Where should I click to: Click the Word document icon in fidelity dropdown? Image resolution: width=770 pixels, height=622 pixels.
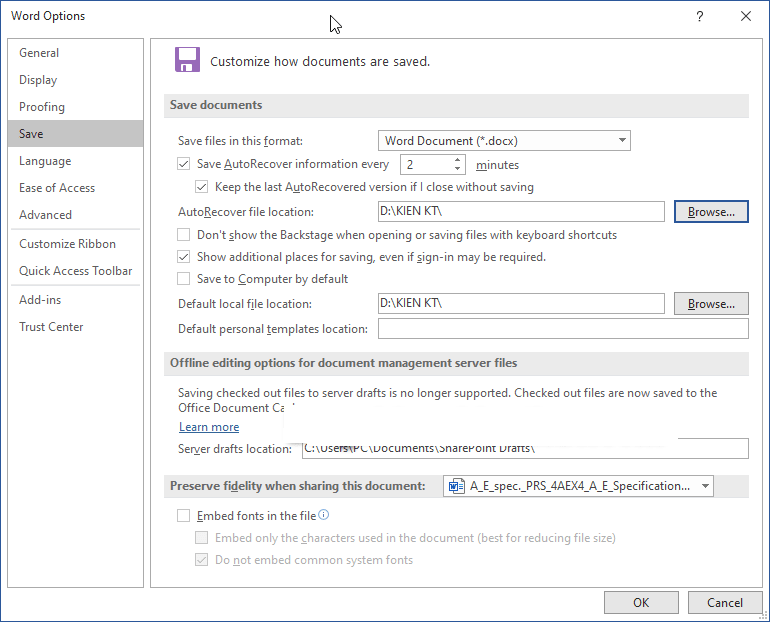[x=457, y=487]
